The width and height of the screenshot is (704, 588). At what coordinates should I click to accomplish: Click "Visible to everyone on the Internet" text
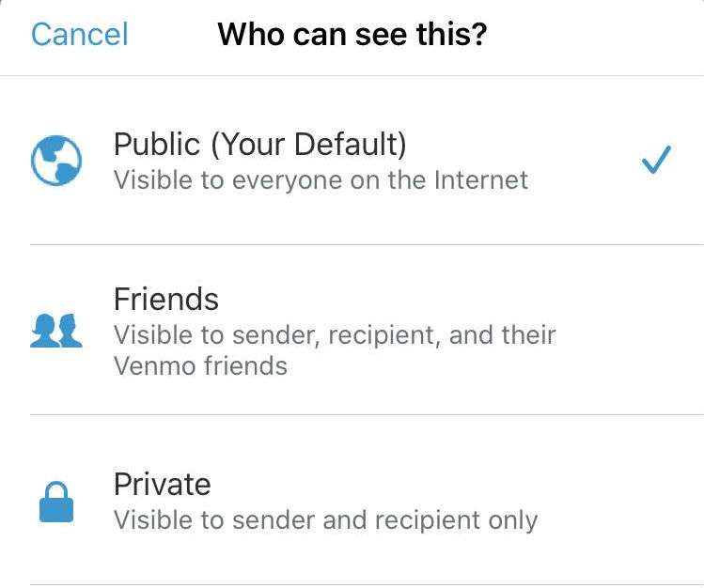click(x=321, y=179)
